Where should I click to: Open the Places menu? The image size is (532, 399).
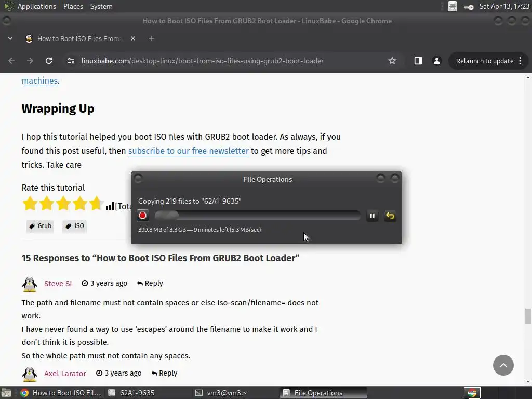point(73,6)
